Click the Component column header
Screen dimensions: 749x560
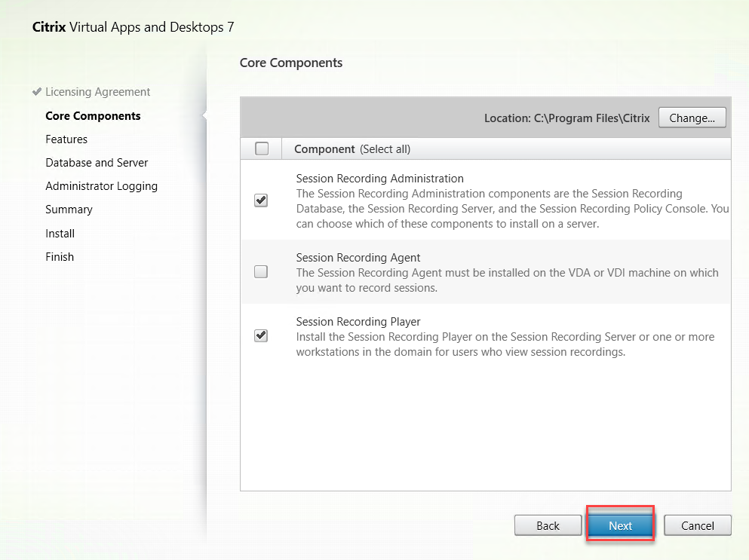[324, 148]
